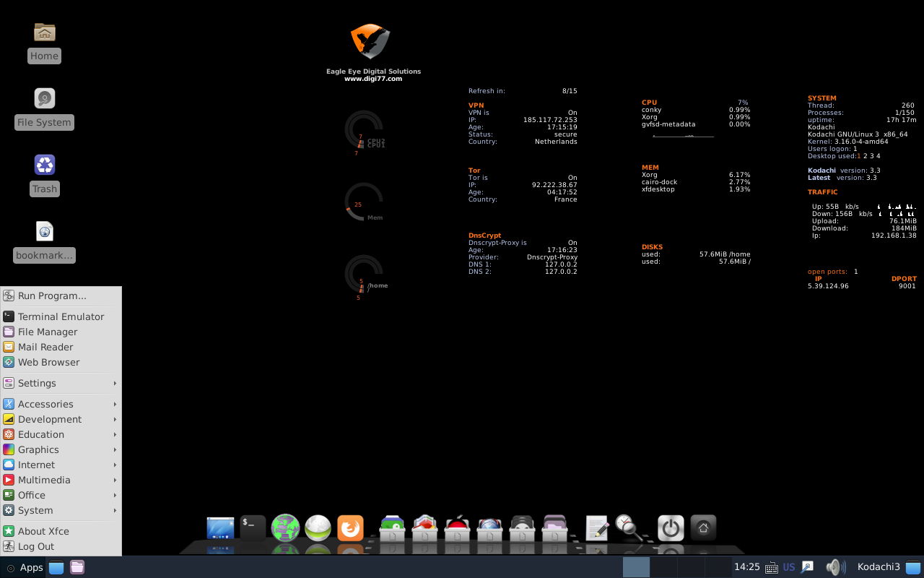Image resolution: width=924 pixels, height=578 pixels.
Task: Open the green-and-purple globe browser in dock
Action: pyautogui.click(x=285, y=528)
